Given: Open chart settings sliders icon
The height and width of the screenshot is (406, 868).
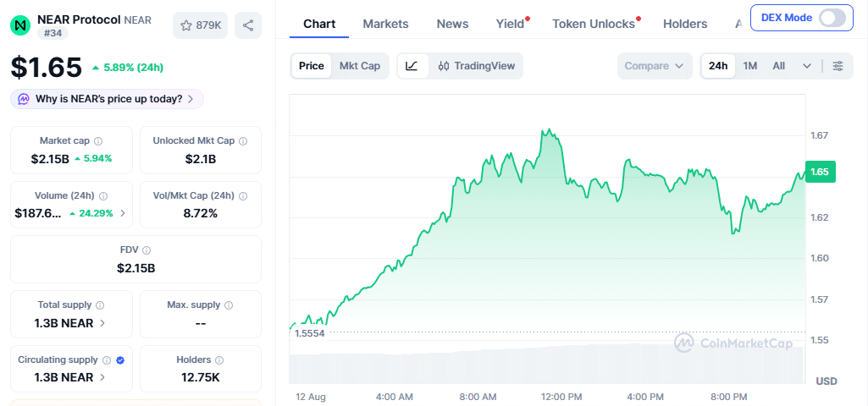Looking at the screenshot, I should 838,66.
